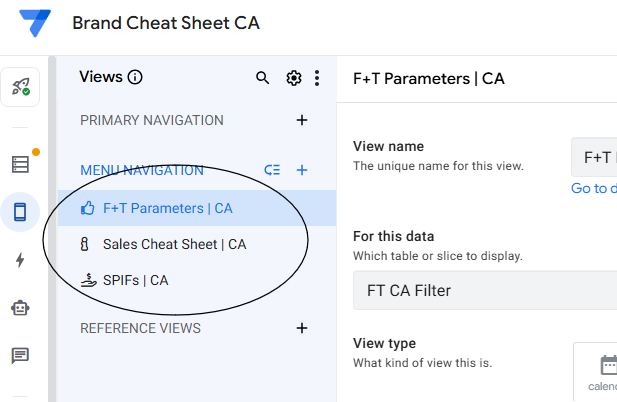Add a new reference view

(302, 328)
